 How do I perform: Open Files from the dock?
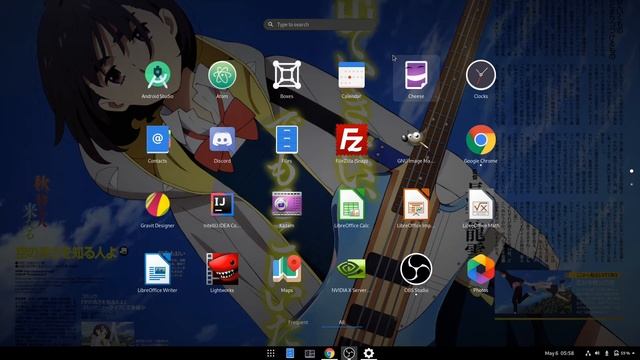click(x=290, y=353)
